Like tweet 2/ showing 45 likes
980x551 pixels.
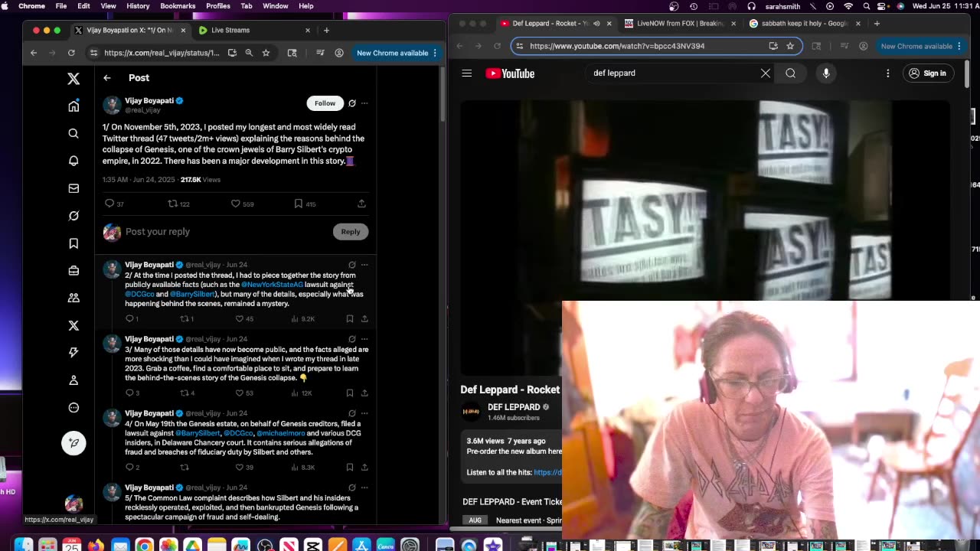pyautogui.click(x=239, y=318)
